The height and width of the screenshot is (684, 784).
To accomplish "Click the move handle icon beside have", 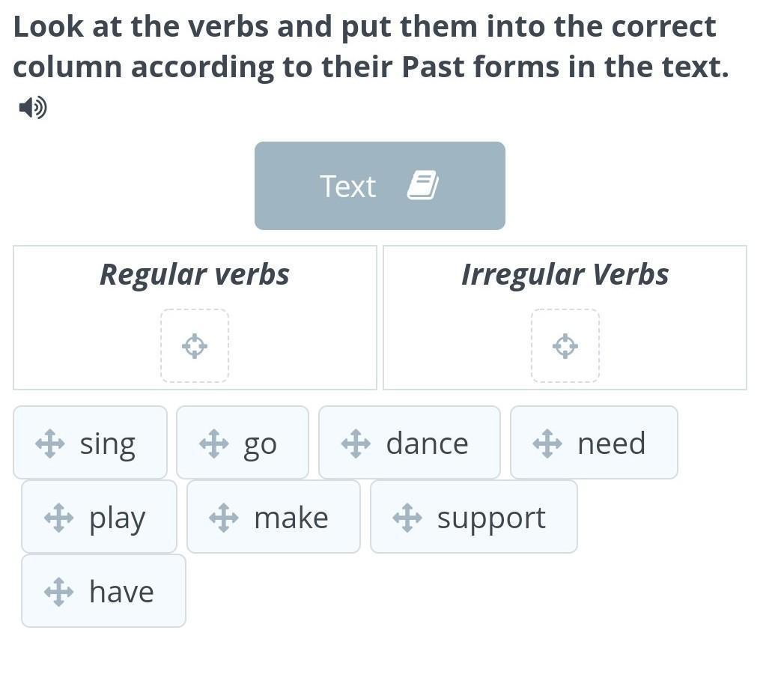I will point(59,591).
